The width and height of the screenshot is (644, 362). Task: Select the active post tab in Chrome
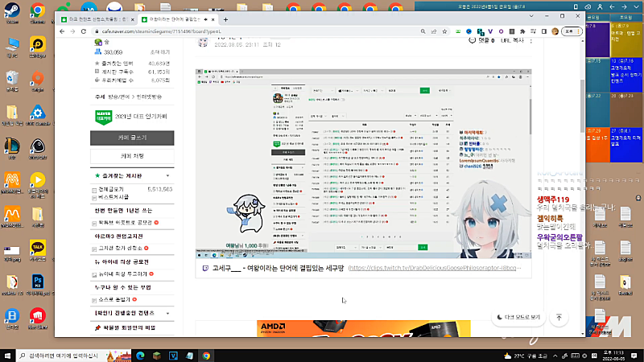click(178, 19)
